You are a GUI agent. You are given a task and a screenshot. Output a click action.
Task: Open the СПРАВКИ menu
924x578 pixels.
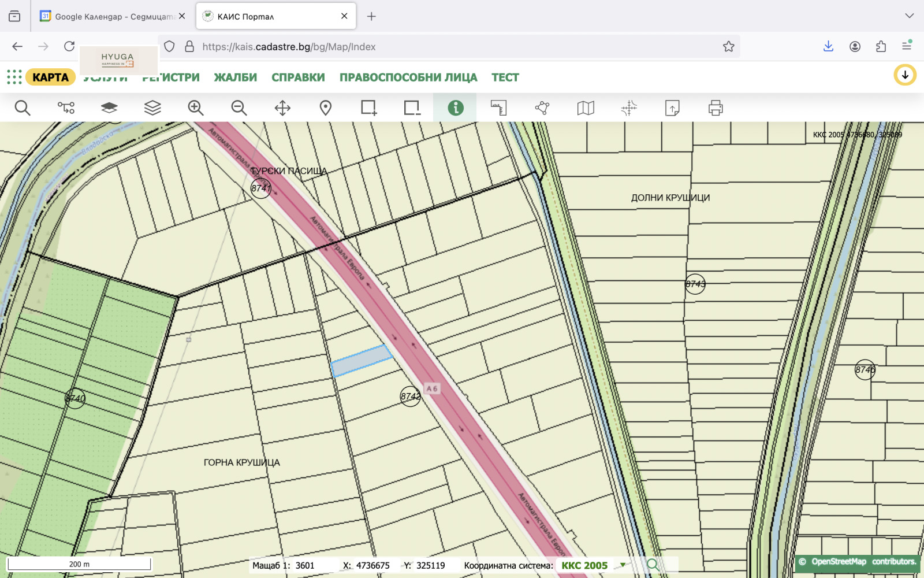click(298, 77)
